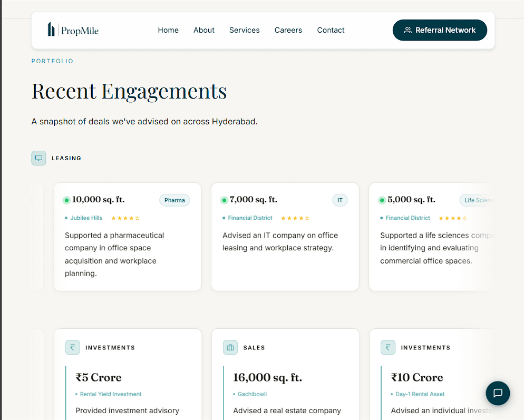Image resolution: width=524 pixels, height=420 pixels.
Task: Select the Contact nav link
Action: (331, 30)
